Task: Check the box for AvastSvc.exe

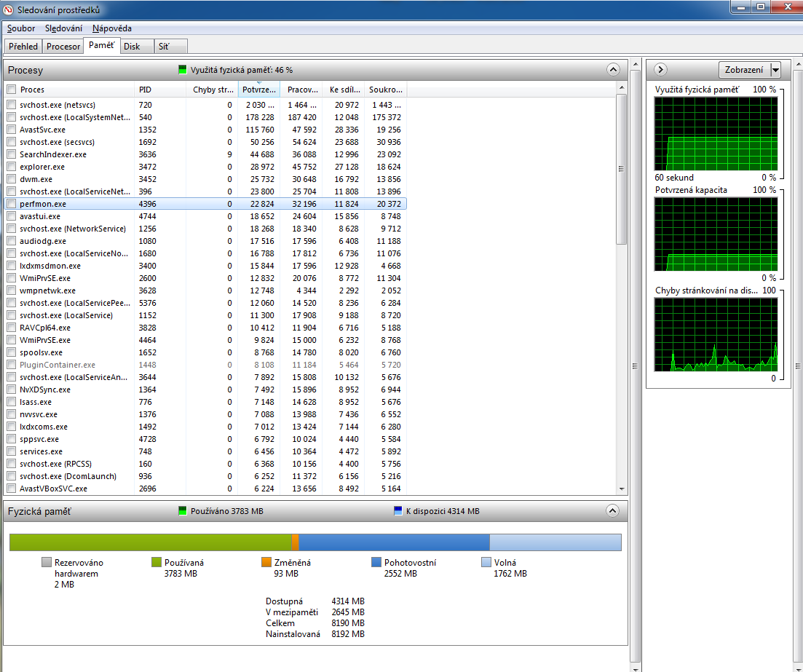Action: coord(11,130)
